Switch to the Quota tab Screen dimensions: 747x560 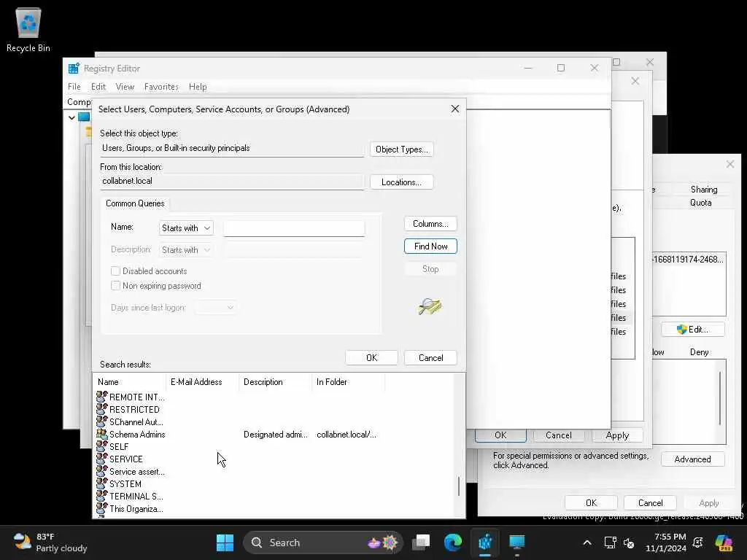[x=701, y=203]
